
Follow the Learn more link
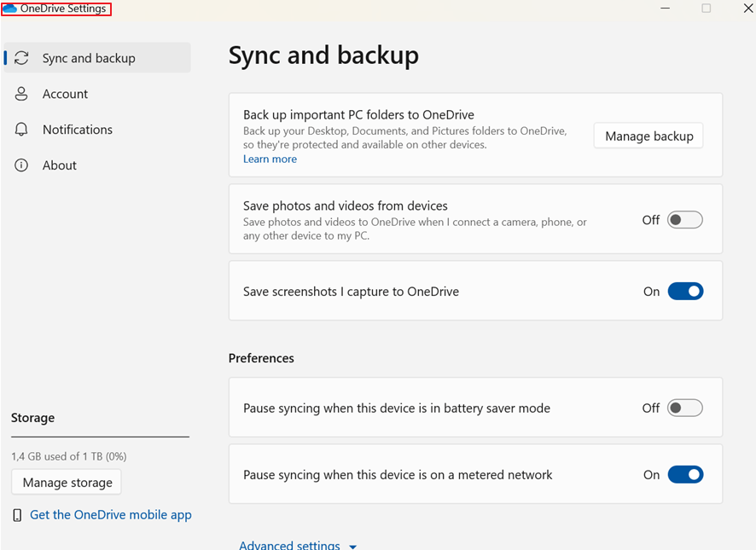(x=270, y=159)
